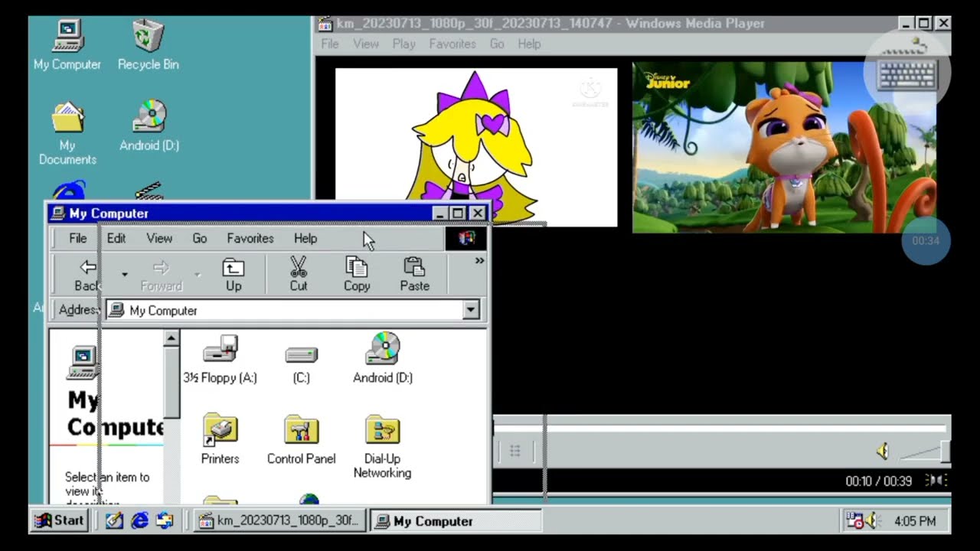The height and width of the screenshot is (551, 980).
Task: Click Media Player time display 00:10 / 00:39
Action: [x=878, y=481]
